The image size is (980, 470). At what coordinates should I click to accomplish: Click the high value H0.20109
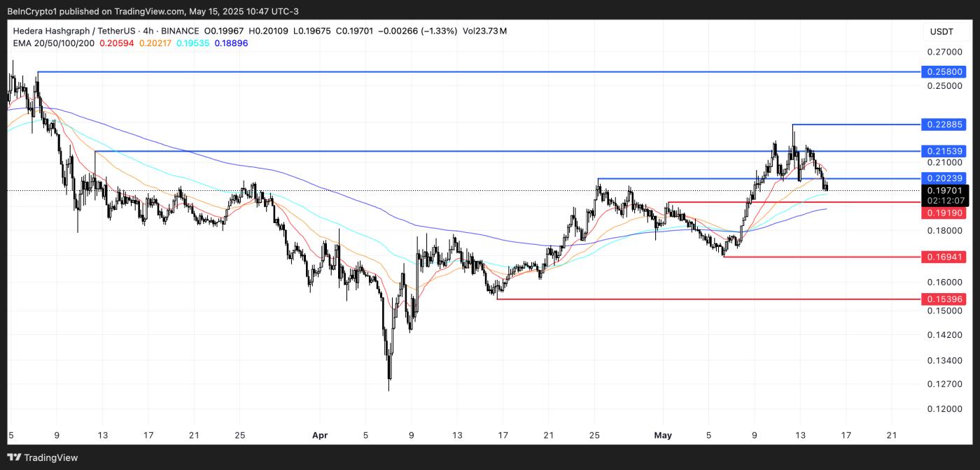point(269,31)
